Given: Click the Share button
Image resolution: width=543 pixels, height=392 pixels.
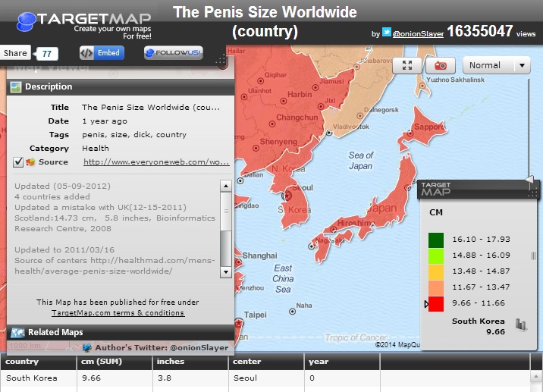Looking at the screenshot, I should click(15, 53).
